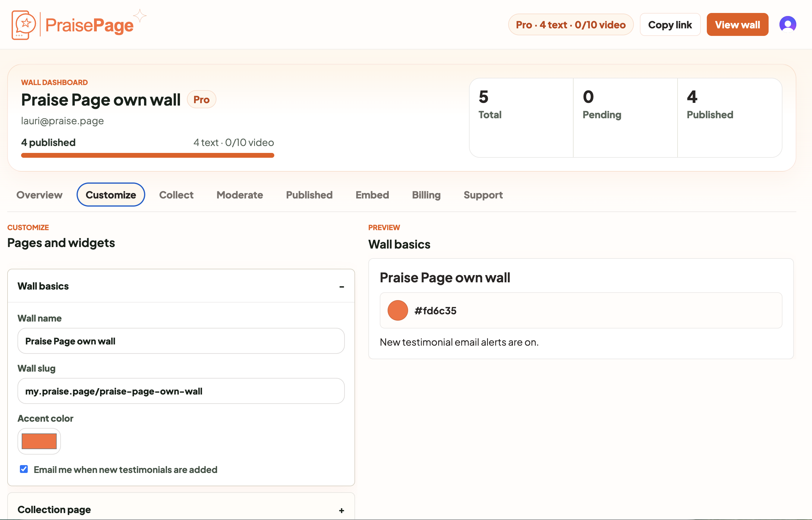The image size is (812, 520).
Task: Click the Total testimonials stat card
Action: 521,118
